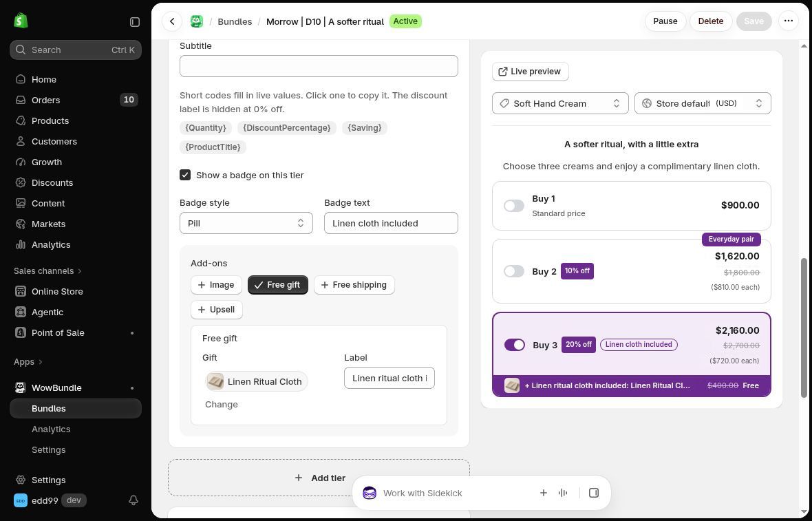Click the Subtitle input field
812x521 pixels.
319,66
